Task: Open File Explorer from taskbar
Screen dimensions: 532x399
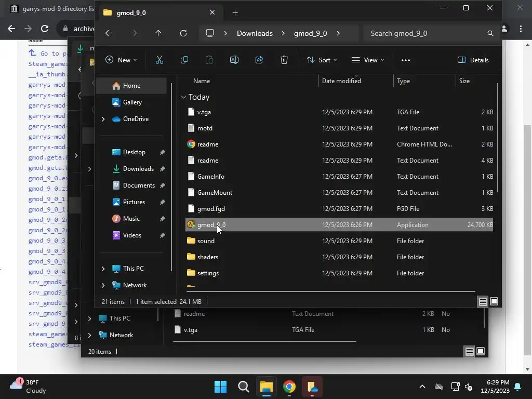Action: click(267, 387)
